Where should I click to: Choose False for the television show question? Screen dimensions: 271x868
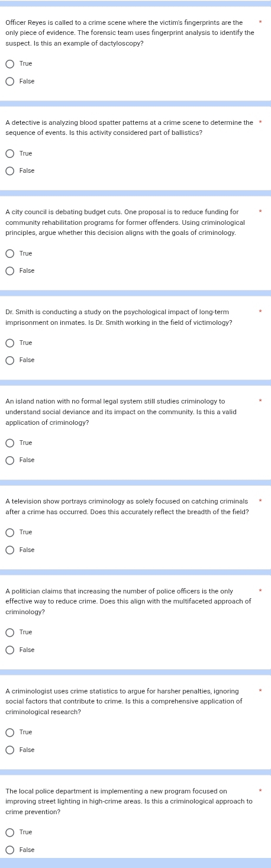click(9, 550)
